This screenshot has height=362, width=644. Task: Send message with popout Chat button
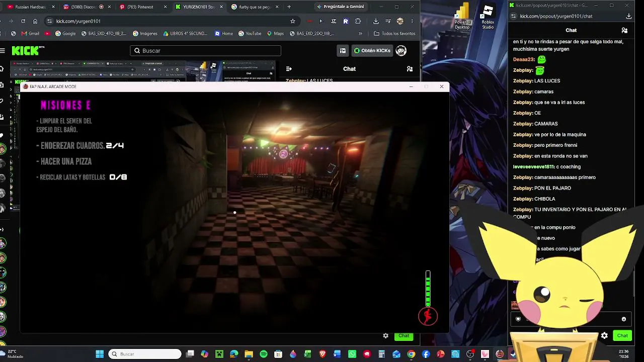tap(622, 335)
